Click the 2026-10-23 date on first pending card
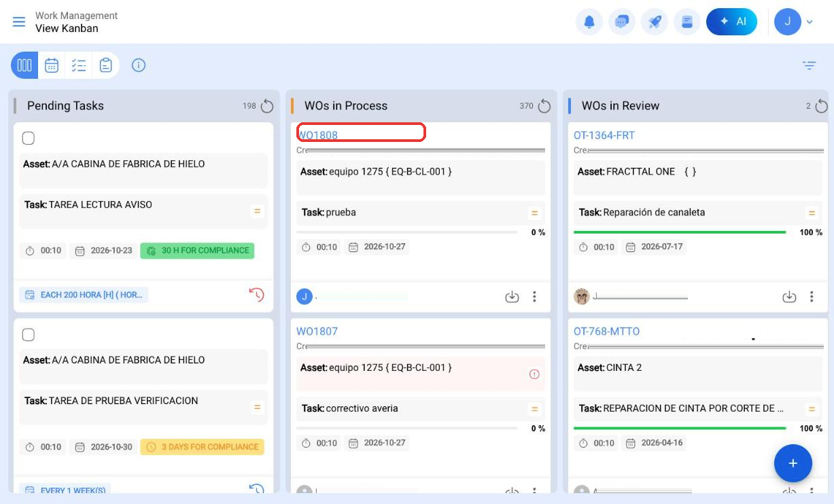Screen dimensions: 834x504 104,251
